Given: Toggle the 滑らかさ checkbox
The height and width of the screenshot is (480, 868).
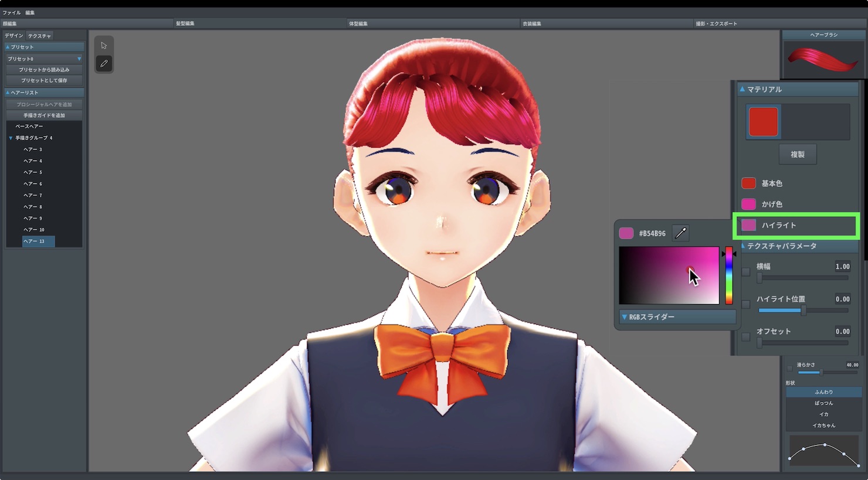Looking at the screenshot, I should tap(789, 369).
